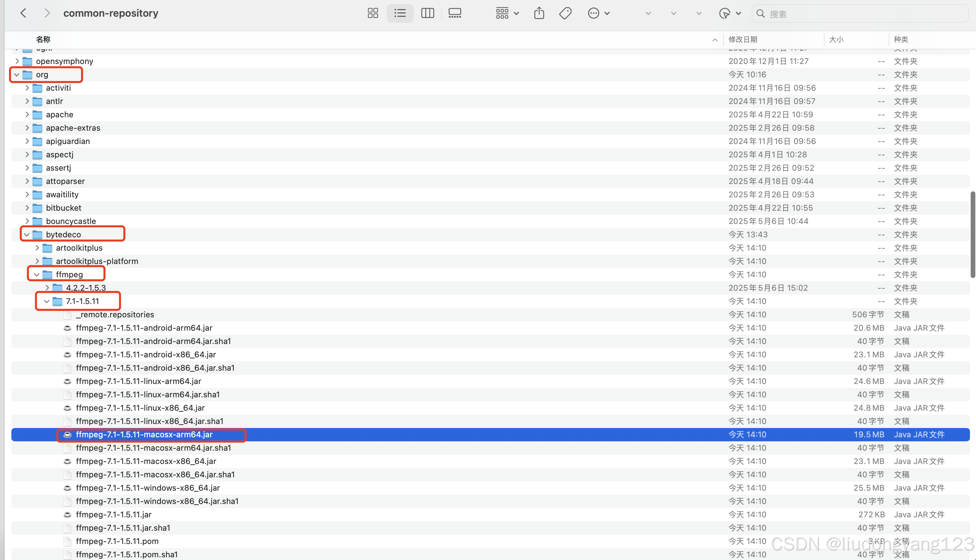Switch to icon grid view
Screen dimensions: 976x560
tap(373, 13)
